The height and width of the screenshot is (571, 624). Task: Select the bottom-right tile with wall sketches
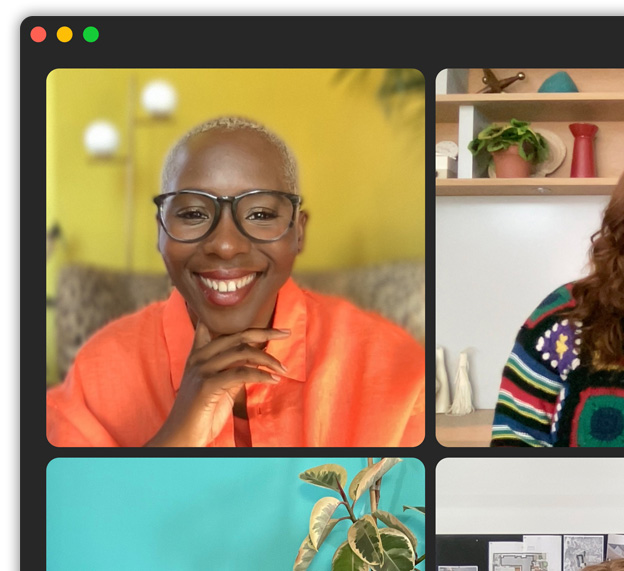click(529, 514)
